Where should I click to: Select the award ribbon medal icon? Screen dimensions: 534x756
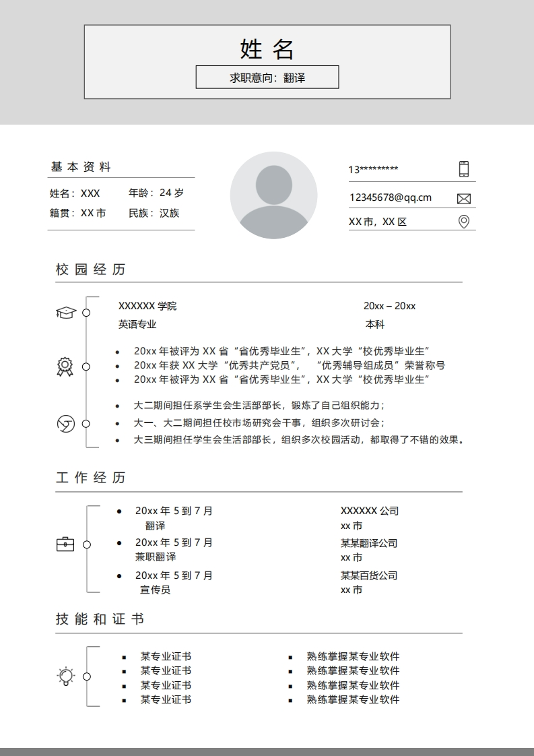tap(65, 367)
